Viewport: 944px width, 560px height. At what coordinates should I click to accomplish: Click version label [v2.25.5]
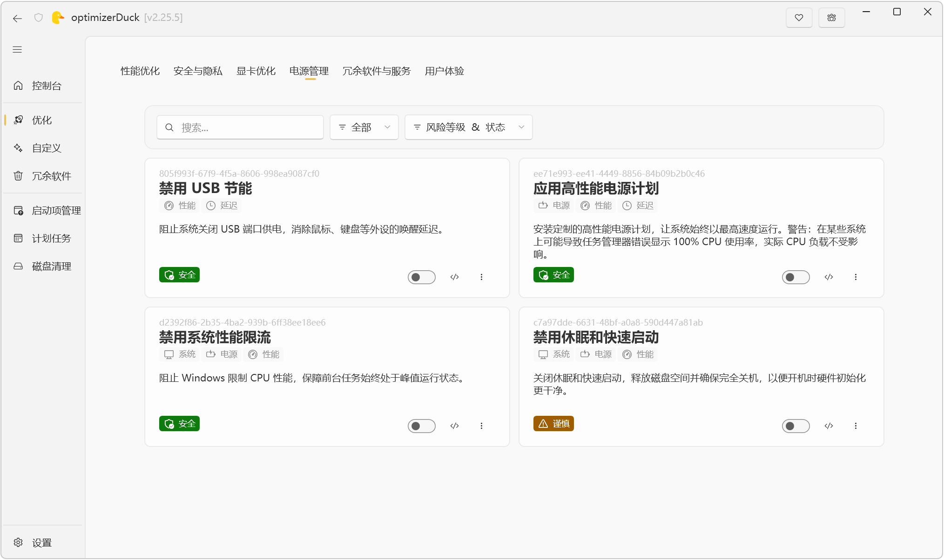click(x=163, y=18)
